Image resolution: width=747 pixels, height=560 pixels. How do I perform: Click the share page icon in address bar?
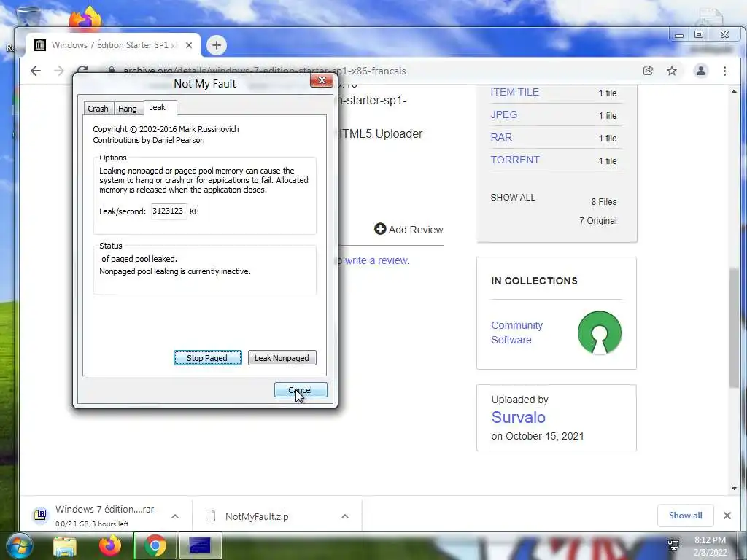click(x=648, y=71)
